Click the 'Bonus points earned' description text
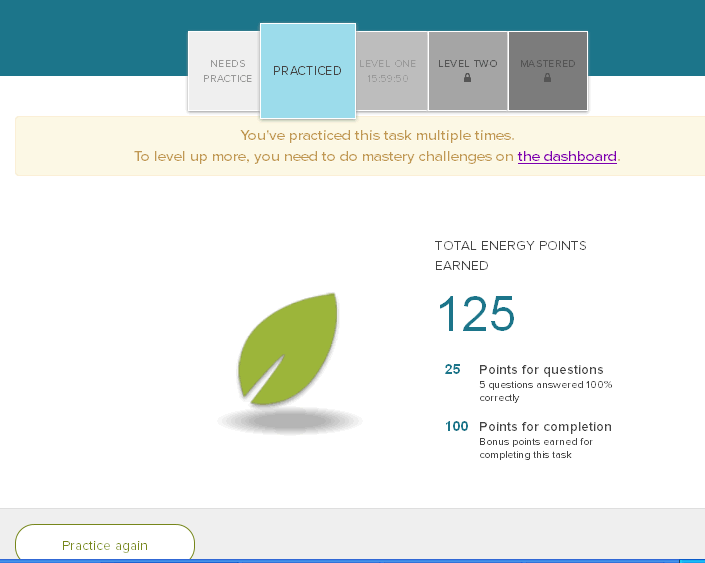The width and height of the screenshot is (705, 563). [x=535, y=448]
